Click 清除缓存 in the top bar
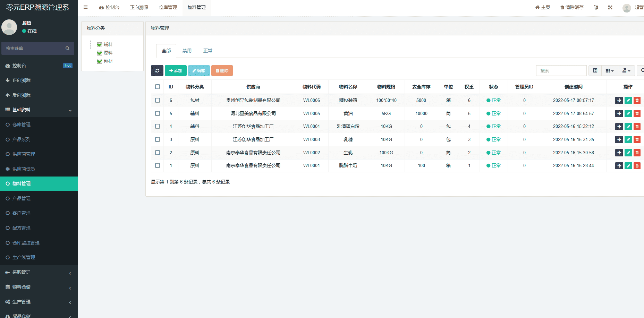Screen dimensions: 644x318 (572, 7)
